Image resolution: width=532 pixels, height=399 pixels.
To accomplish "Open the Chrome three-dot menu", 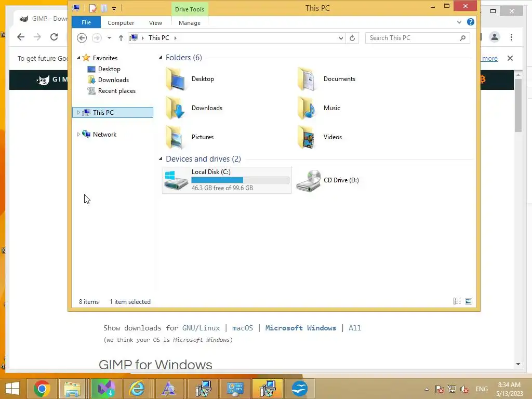I will [x=511, y=37].
